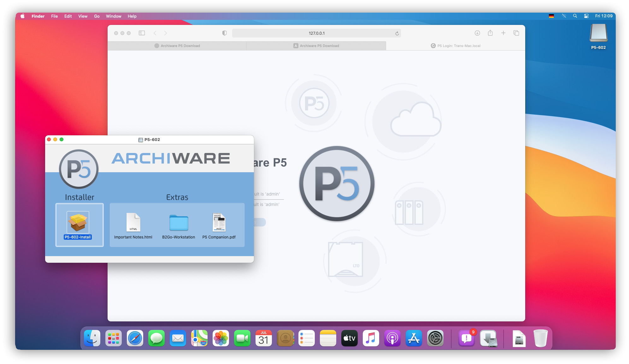Click the 127.0.0.1 address field
Screen dimensions: 629x364
tap(316, 33)
